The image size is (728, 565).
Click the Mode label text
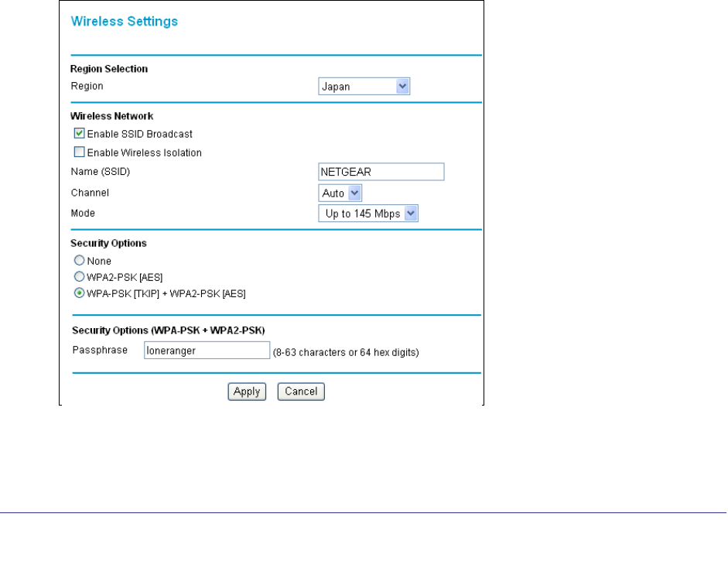83,214
